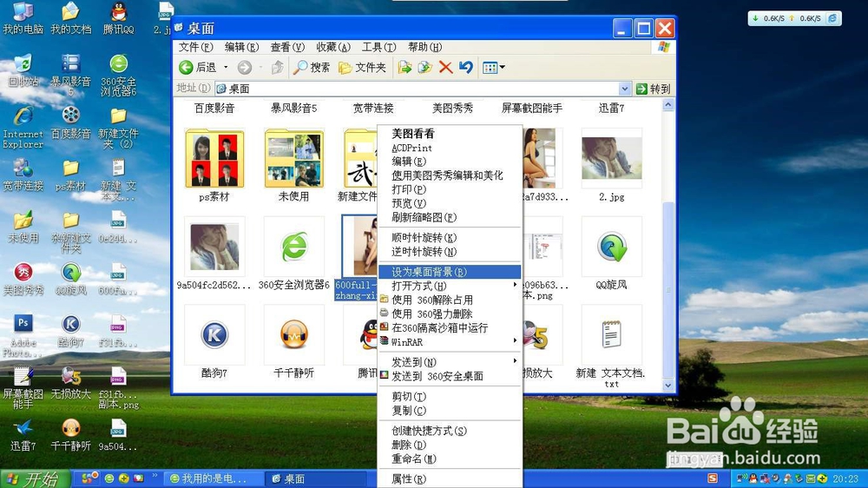Screen dimensions: 868x488
Task: Click the blue undo arrow icon
Action: click(x=465, y=68)
